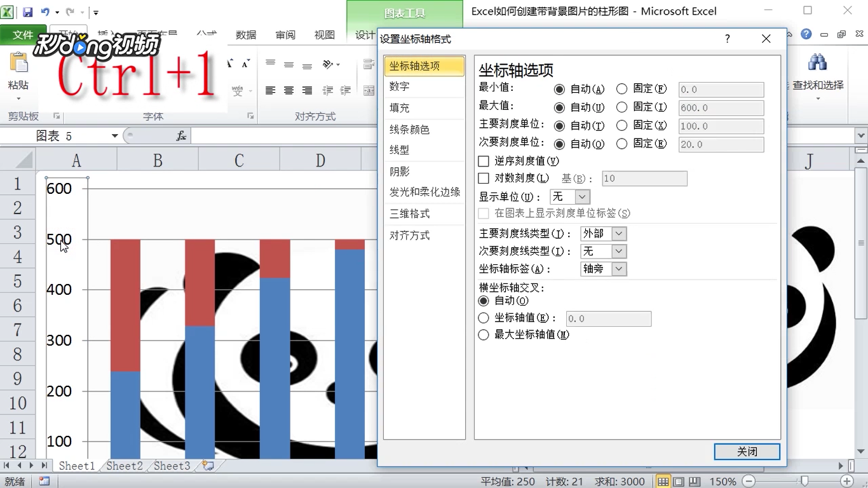Click the Save icon in quick access toolbar
The image size is (868, 488).
point(27,12)
